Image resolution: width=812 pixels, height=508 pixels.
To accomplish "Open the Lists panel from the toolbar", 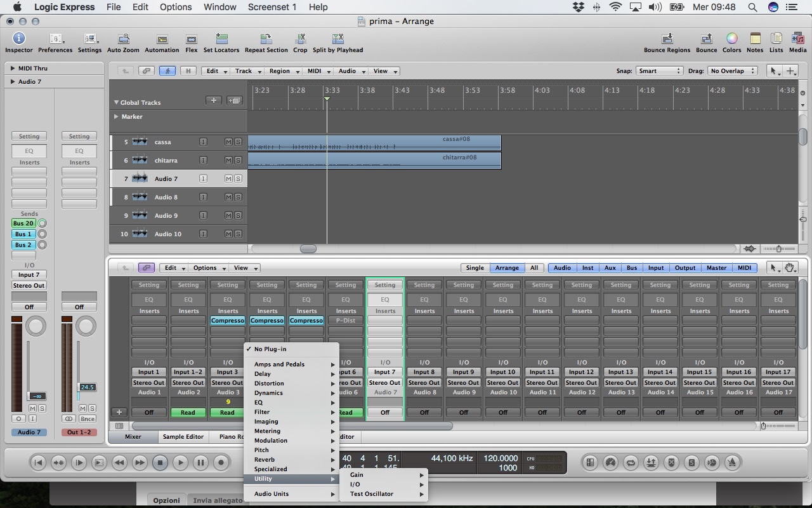I will [776, 43].
